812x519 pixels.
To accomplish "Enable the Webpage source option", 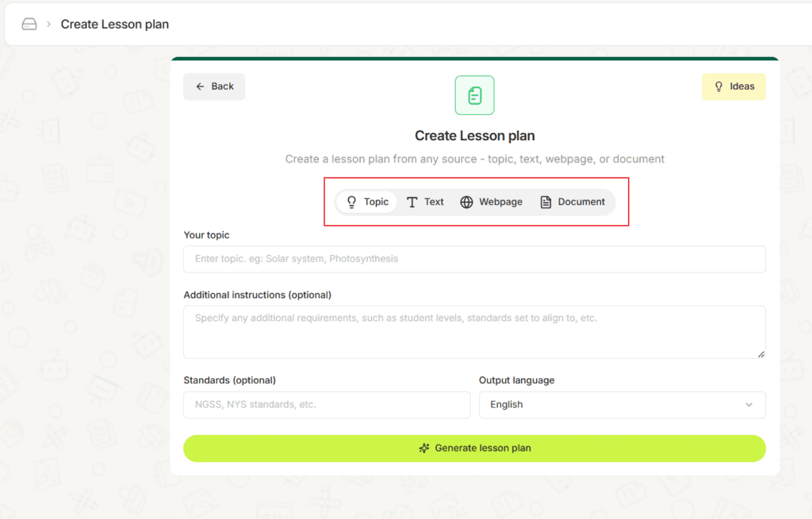I will (x=492, y=201).
